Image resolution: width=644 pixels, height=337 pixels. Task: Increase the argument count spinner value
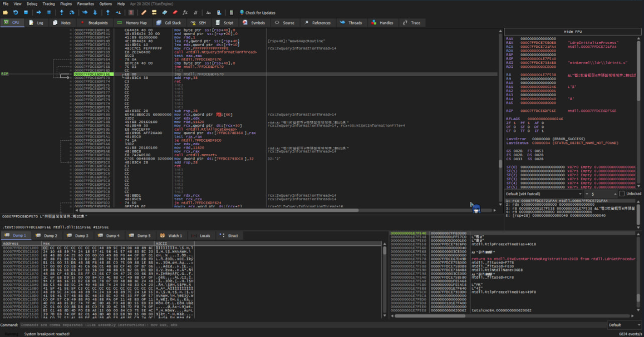point(615,192)
